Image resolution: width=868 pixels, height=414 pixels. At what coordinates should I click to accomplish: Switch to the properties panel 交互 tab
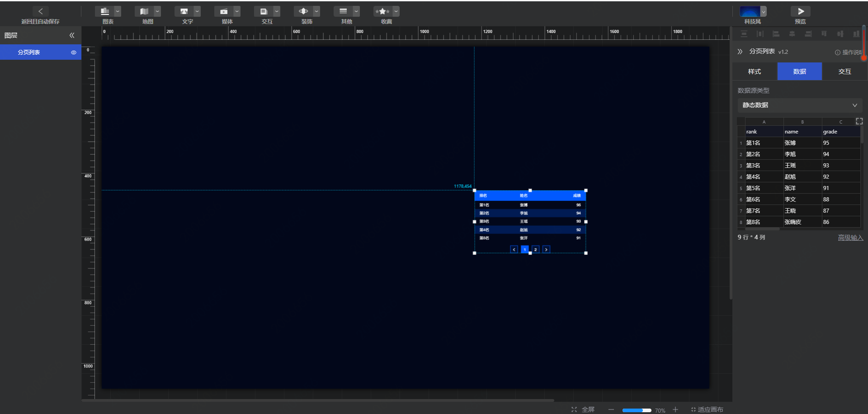point(844,71)
